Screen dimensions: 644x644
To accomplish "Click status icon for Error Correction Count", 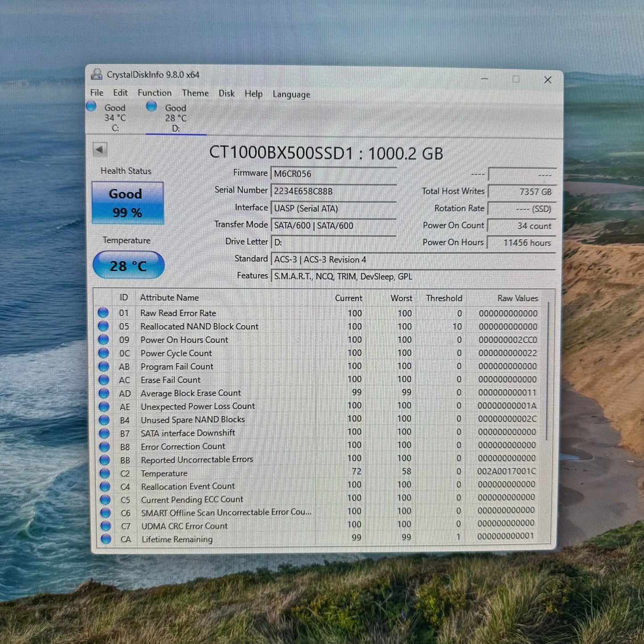I will (105, 447).
